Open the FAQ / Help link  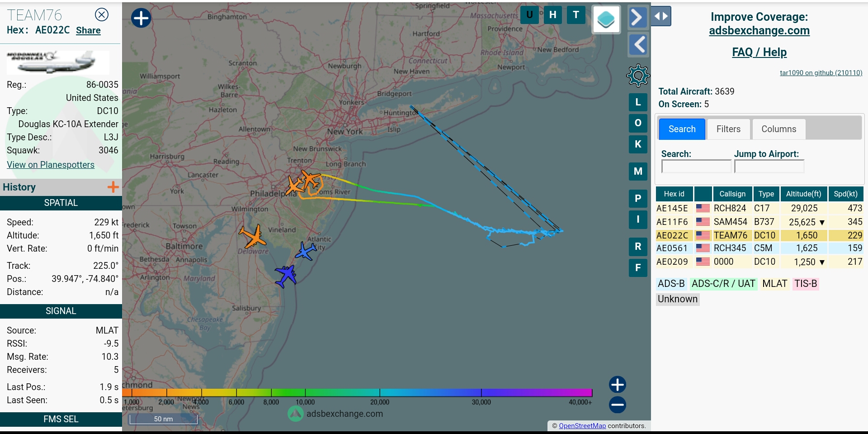coord(759,52)
